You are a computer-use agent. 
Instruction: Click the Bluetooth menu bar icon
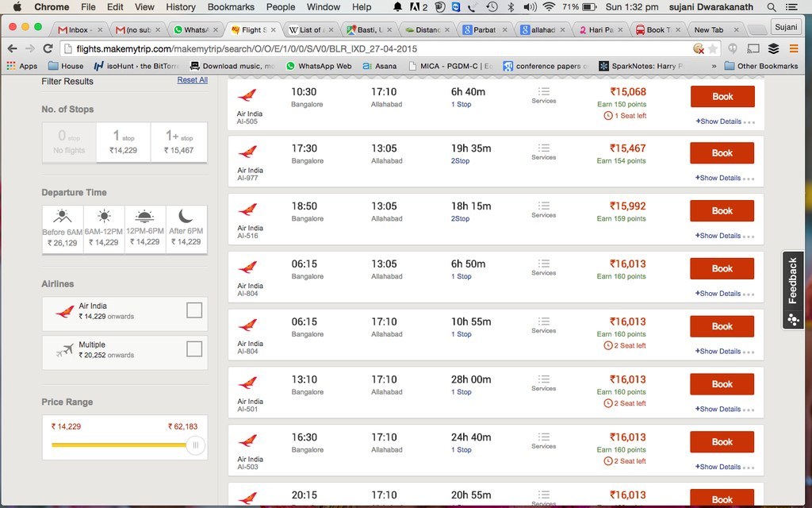(x=511, y=6)
